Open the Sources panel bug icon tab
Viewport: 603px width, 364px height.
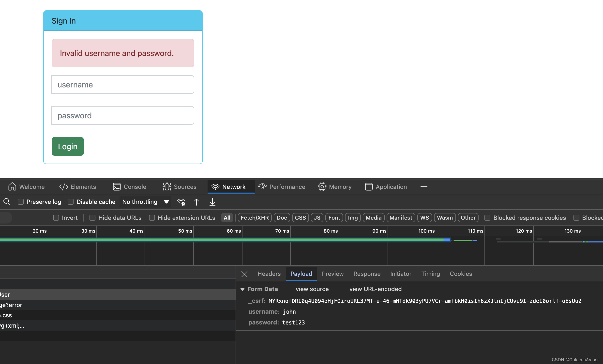pyautogui.click(x=180, y=187)
